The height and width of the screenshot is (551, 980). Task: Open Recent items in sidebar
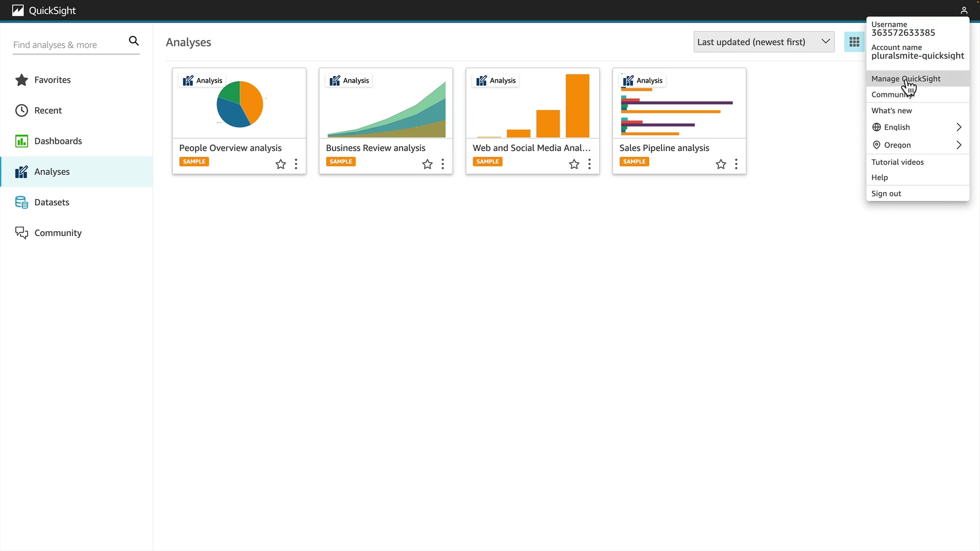[47, 111]
